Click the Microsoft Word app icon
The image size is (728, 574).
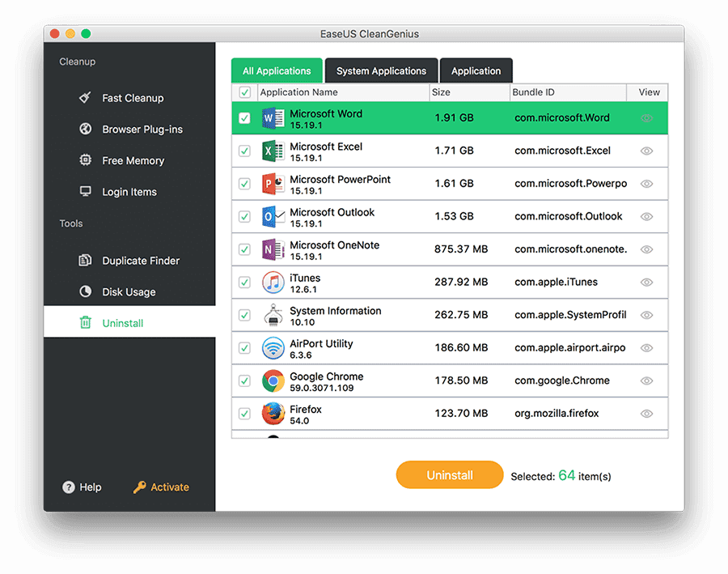click(x=273, y=118)
